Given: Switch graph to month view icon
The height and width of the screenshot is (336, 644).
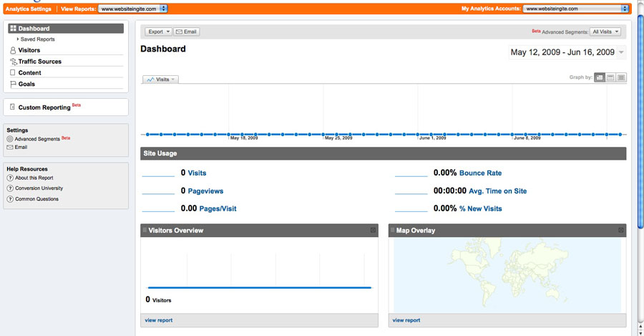Looking at the screenshot, I should coord(621,77).
